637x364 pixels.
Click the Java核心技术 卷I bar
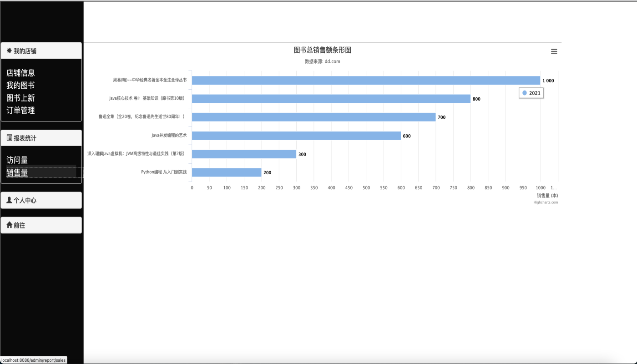(x=331, y=99)
